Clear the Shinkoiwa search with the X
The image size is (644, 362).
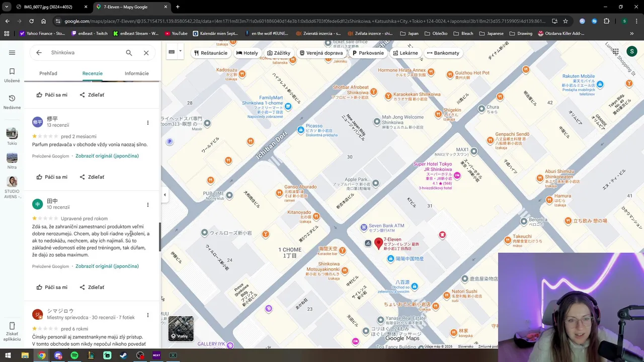146,53
